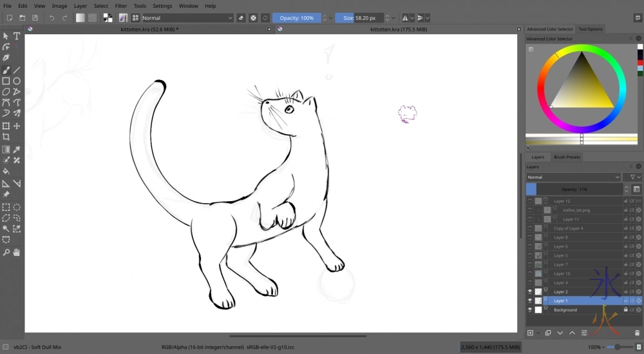Pick the Ellipse shape tool
Viewport: 644px width, 354px height.
click(x=17, y=81)
